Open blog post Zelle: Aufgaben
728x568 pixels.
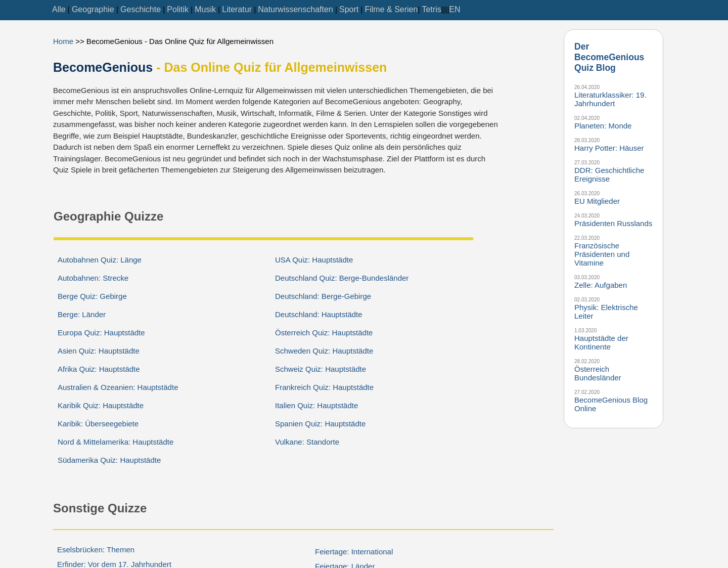(x=601, y=285)
